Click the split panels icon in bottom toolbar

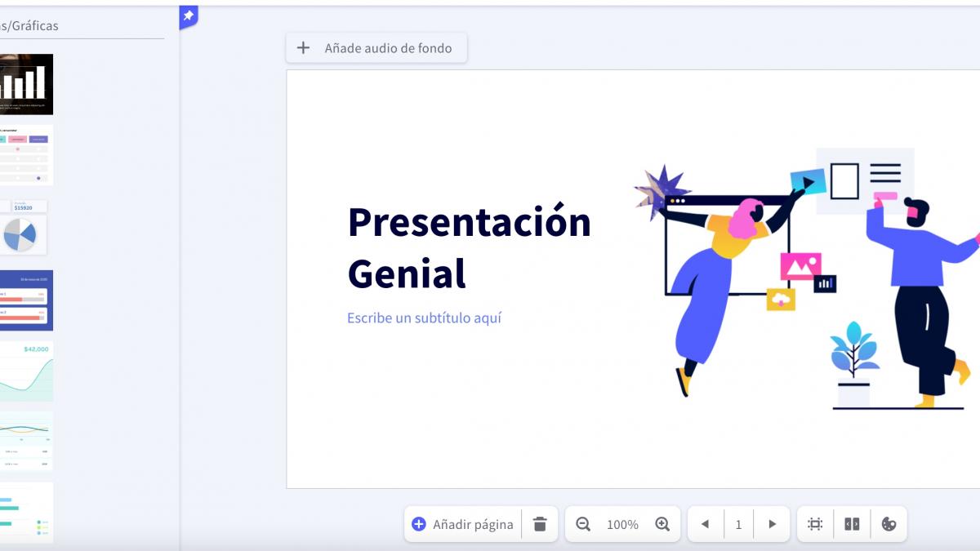[852, 524]
